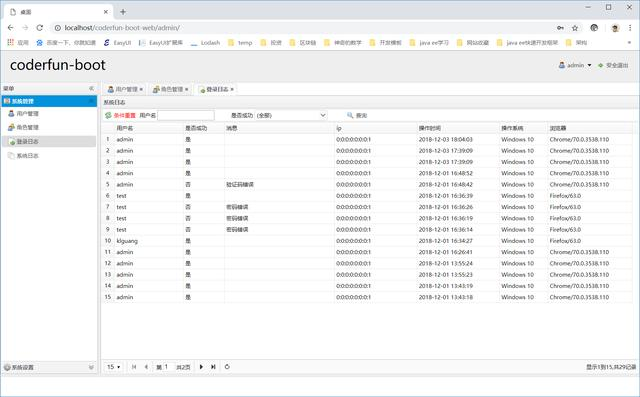Show more bookmarks via the overflow arrow
The height and width of the screenshot is (397, 640).
[629, 42]
